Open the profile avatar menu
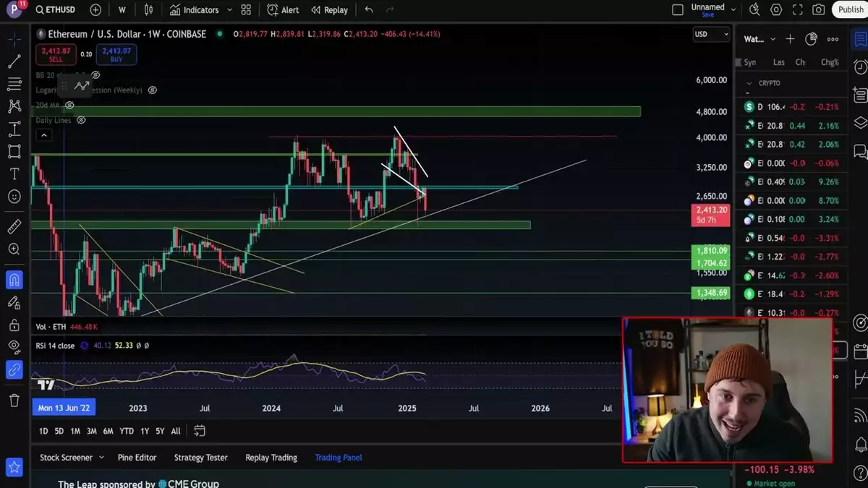 [13, 10]
